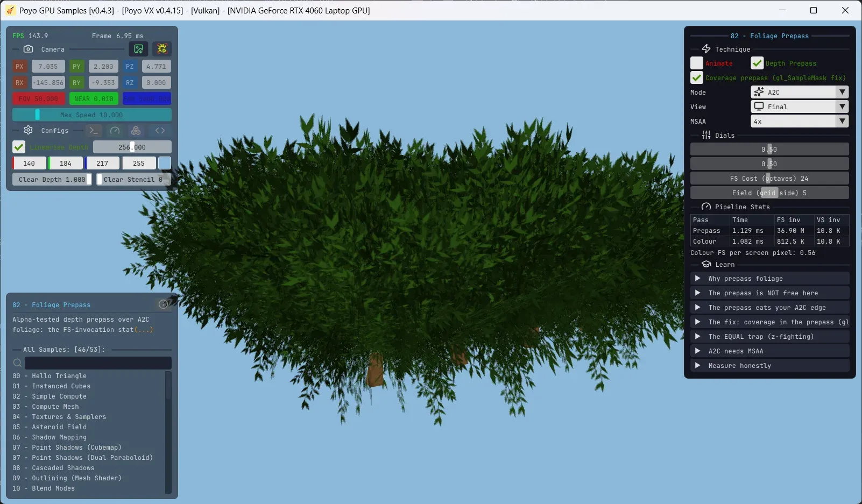Click the search magnifier icon
This screenshot has width=862, height=504.
[17, 363]
